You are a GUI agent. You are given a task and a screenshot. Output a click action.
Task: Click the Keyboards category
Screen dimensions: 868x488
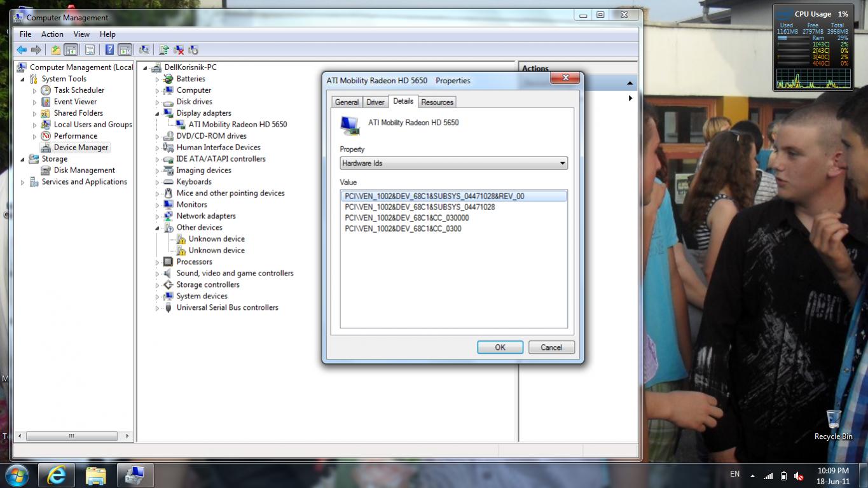pyautogui.click(x=194, y=182)
